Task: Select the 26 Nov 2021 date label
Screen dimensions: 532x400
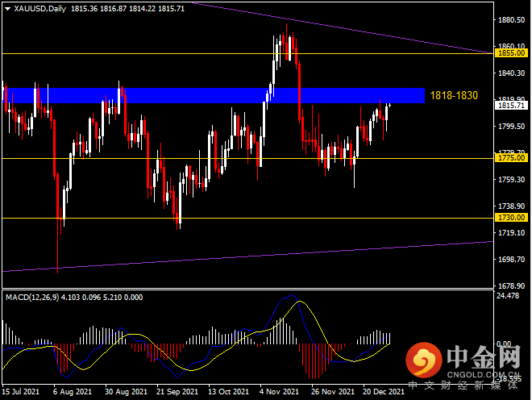Action: (x=332, y=391)
